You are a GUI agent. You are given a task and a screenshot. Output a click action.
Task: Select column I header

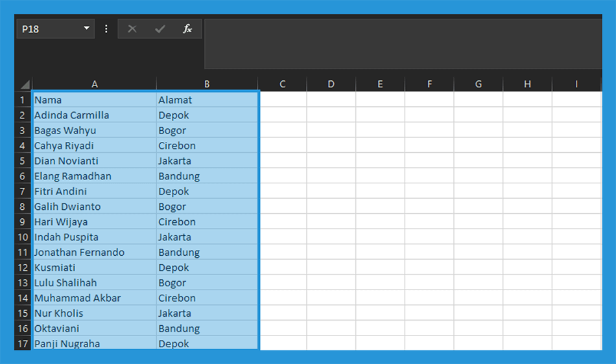click(x=576, y=84)
